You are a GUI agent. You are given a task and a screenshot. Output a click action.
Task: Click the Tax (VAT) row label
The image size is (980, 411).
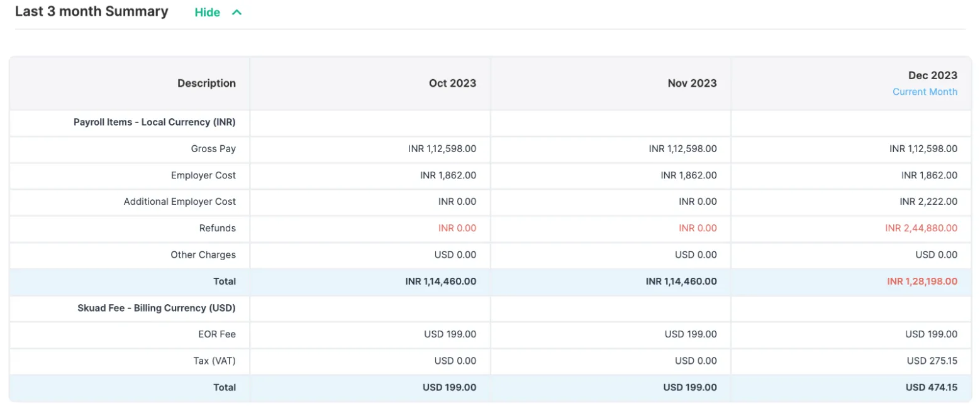point(214,361)
